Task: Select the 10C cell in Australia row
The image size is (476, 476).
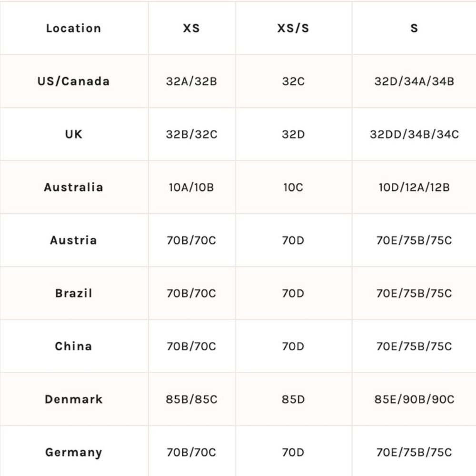Action: point(293,187)
